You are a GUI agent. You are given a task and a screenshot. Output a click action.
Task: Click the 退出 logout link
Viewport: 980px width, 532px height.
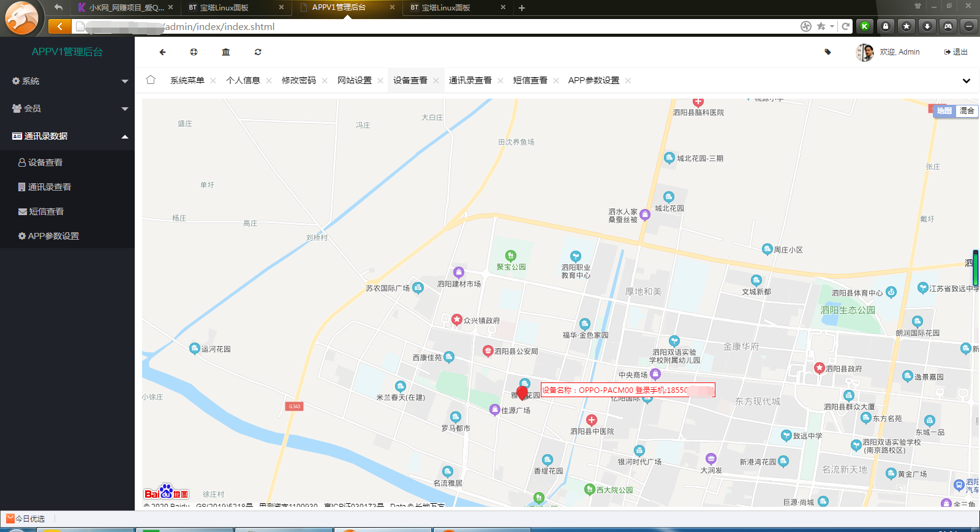tap(956, 52)
